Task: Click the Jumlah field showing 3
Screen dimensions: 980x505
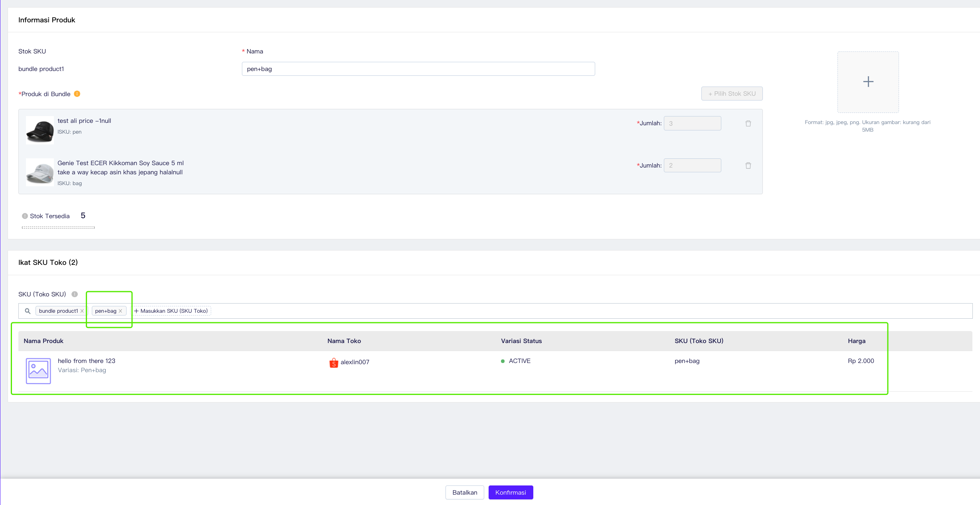Action: [692, 124]
